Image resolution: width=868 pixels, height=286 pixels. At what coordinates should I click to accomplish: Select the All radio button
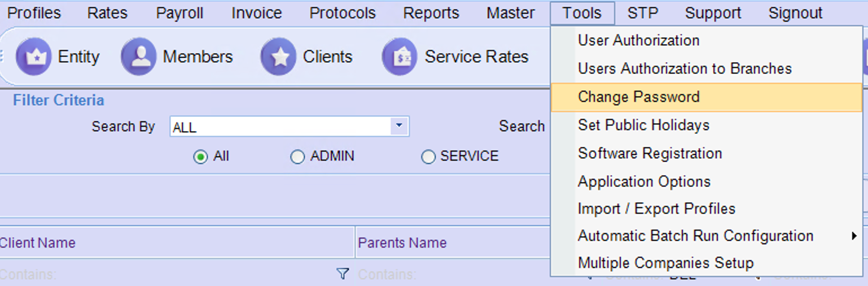pos(200,157)
